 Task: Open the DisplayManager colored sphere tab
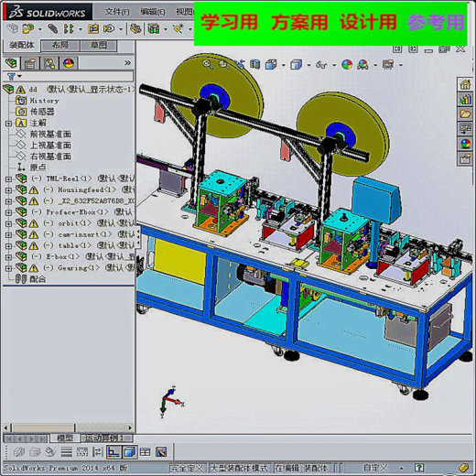click(x=69, y=63)
